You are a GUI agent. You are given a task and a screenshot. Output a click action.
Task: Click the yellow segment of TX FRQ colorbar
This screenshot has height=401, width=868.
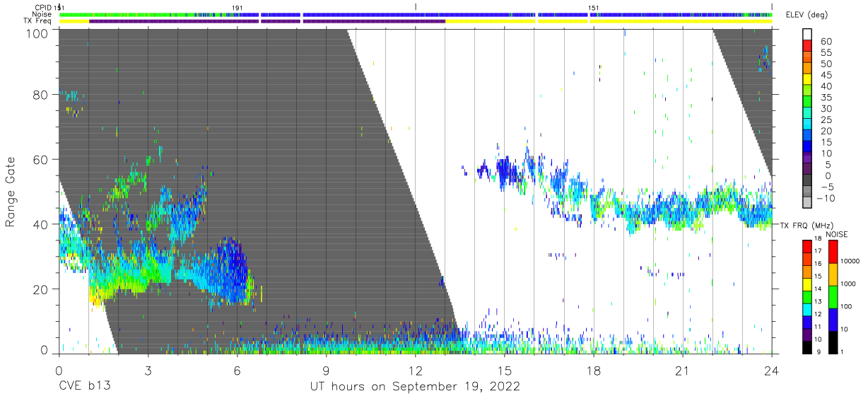point(807,284)
